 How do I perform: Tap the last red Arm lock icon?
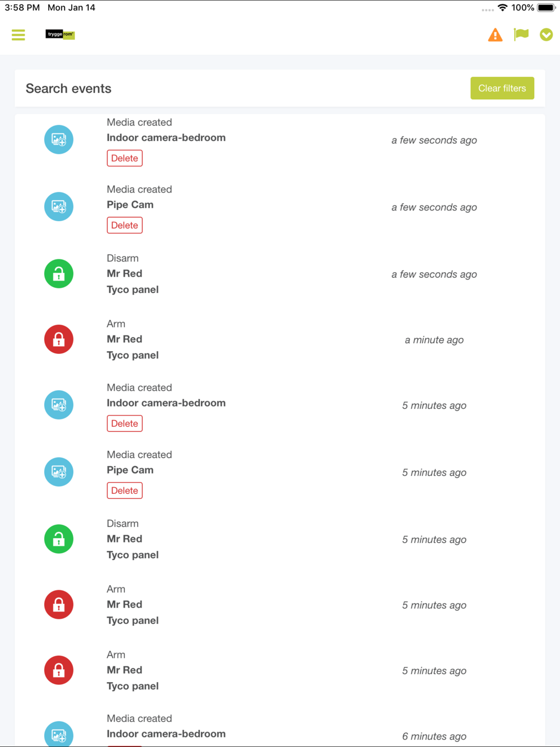pos(59,670)
